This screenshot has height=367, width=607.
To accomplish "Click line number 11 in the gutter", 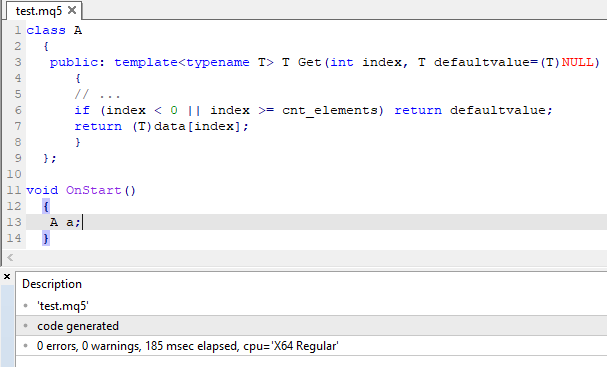I will click(14, 190).
